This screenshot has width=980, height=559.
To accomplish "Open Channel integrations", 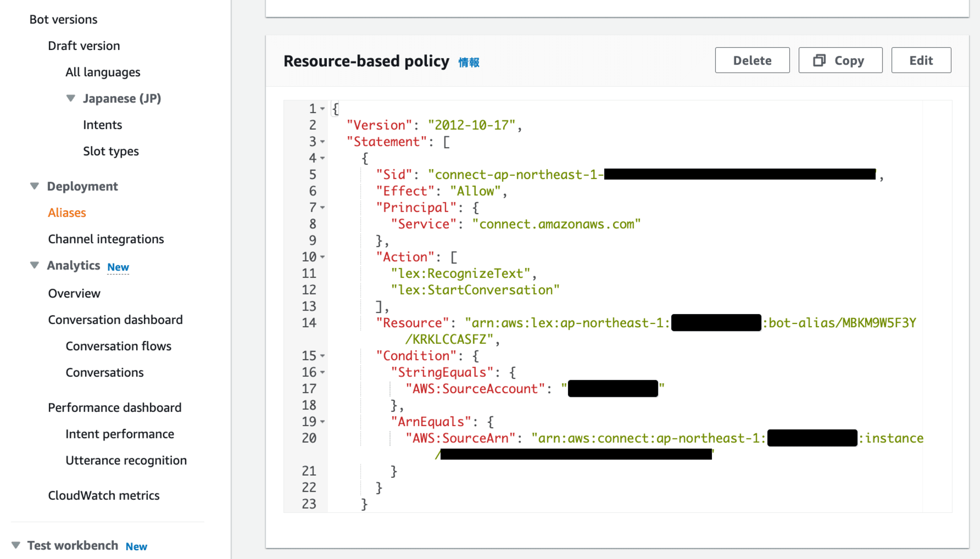I will point(106,239).
